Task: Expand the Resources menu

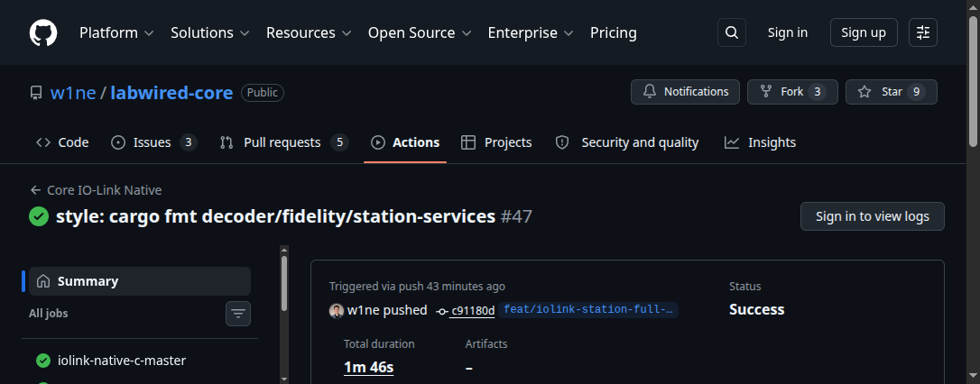Action: click(x=309, y=32)
